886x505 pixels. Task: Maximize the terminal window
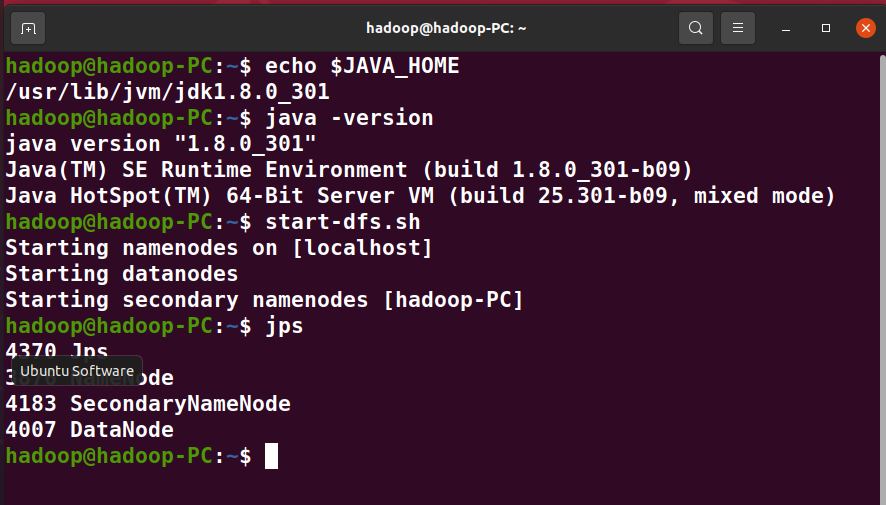[826, 28]
